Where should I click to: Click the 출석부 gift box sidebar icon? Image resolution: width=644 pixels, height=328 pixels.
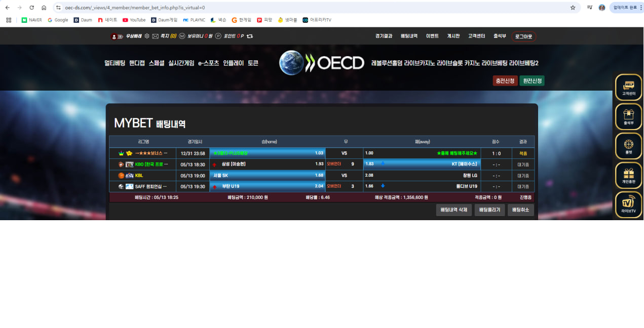click(x=628, y=117)
